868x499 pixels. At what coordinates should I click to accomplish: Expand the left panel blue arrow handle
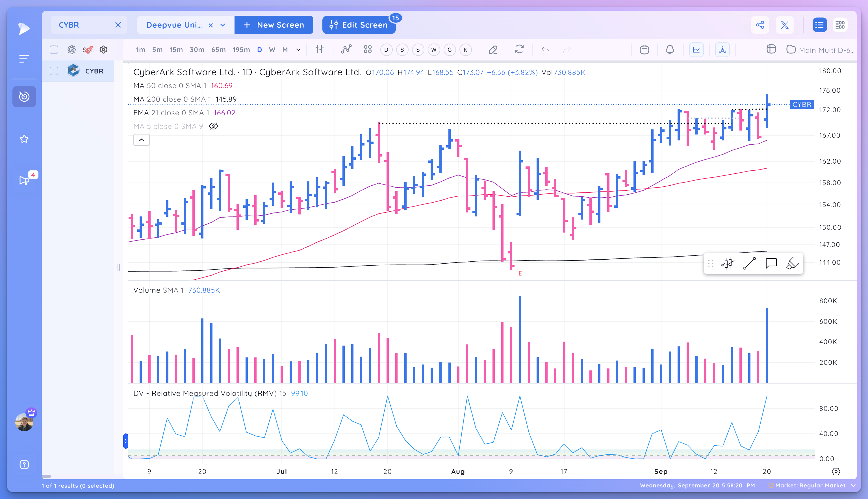pos(125,441)
